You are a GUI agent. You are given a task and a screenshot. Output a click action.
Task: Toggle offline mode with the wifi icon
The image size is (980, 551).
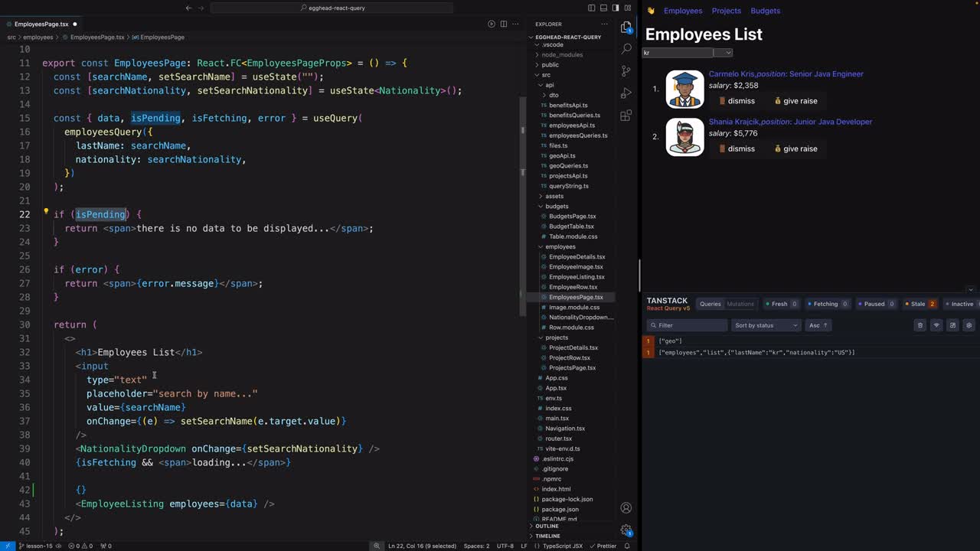[x=936, y=325]
